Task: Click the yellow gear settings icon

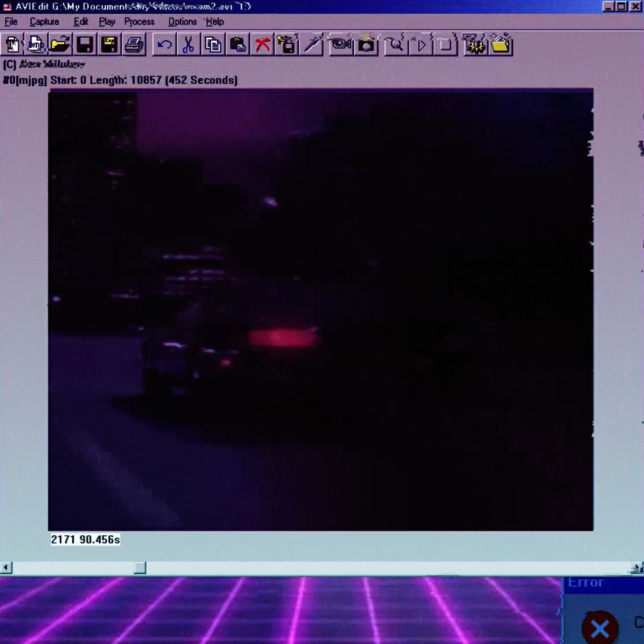Action: [475, 45]
